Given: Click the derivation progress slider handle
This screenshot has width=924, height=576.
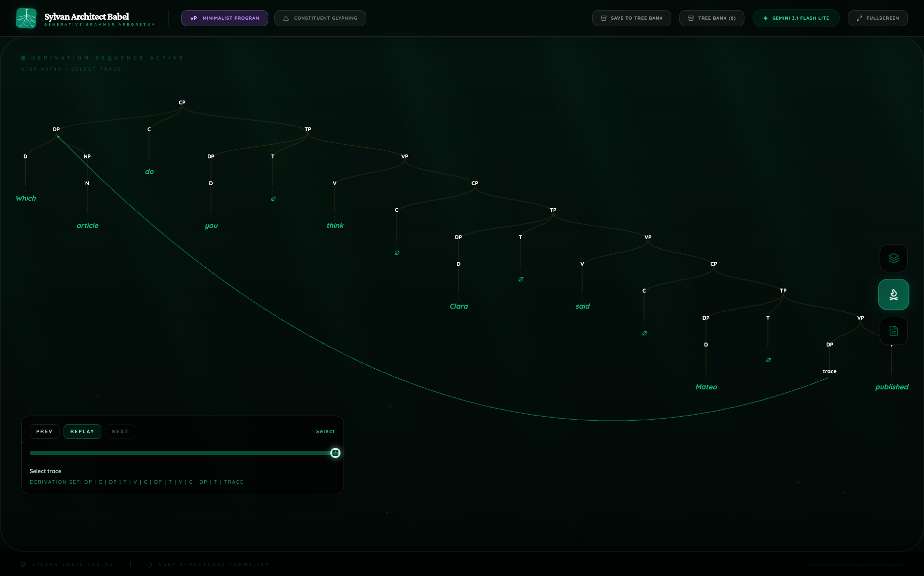Looking at the screenshot, I should coord(335,453).
